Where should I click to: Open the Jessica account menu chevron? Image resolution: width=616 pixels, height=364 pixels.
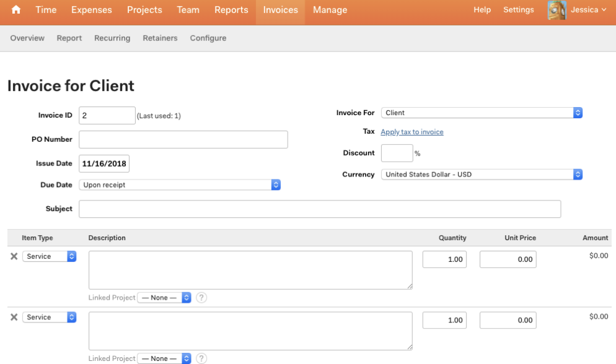tap(604, 10)
